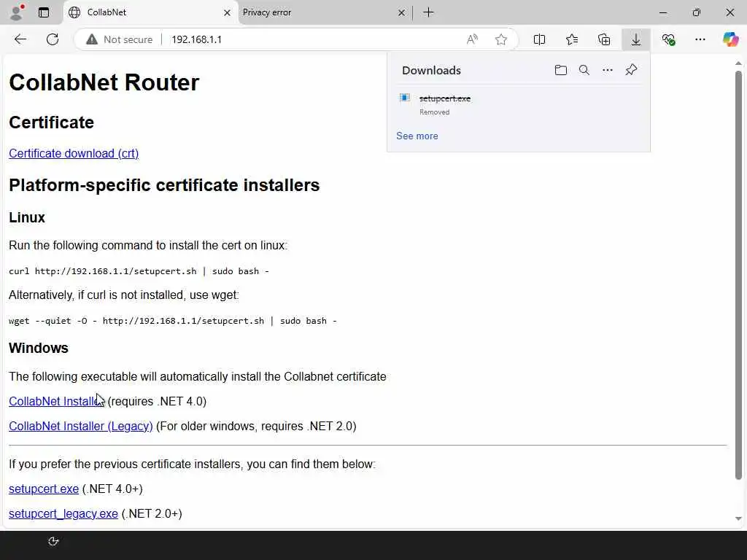Open the split screen icon
Screen dimensions: 747x560
point(539,39)
